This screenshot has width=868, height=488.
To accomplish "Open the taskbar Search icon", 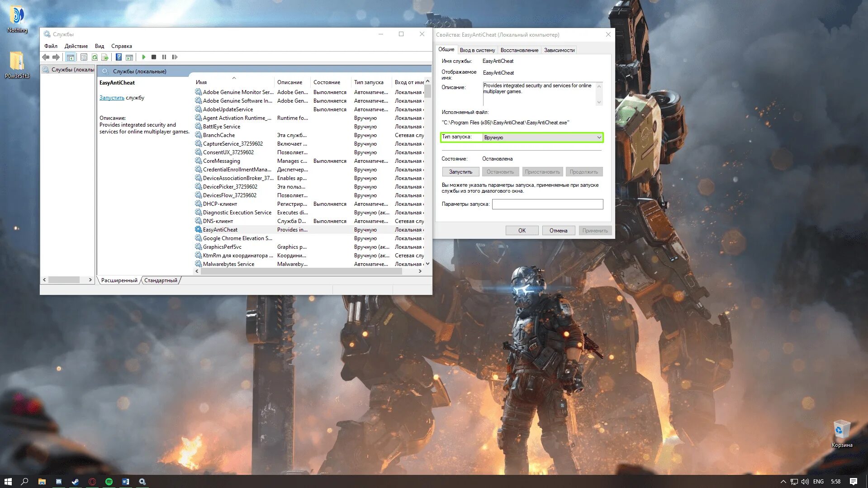I will click(25, 482).
